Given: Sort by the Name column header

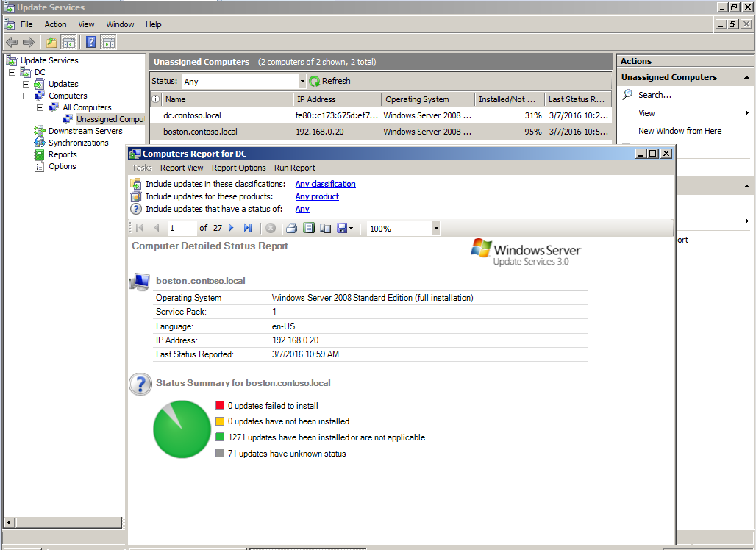Looking at the screenshot, I should pos(227,99).
